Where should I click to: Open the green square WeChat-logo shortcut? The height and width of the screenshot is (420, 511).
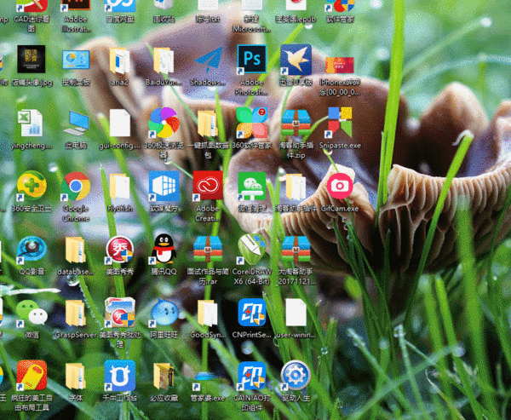pyautogui.click(x=251, y=186)
